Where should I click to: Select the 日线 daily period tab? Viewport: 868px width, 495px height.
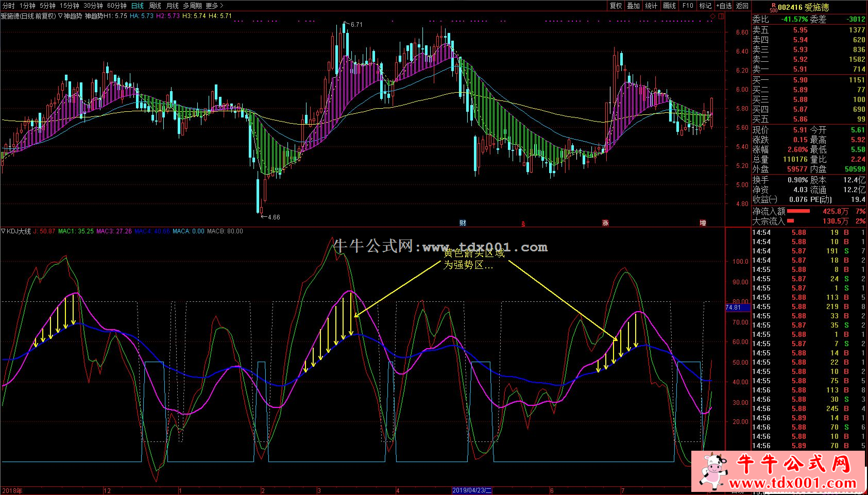[x=138, y=6]
